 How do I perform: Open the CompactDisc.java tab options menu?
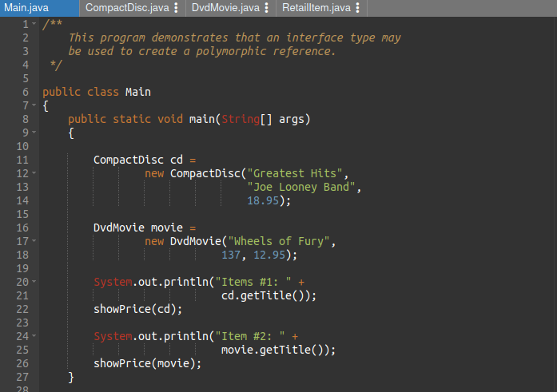coord(176,8)
